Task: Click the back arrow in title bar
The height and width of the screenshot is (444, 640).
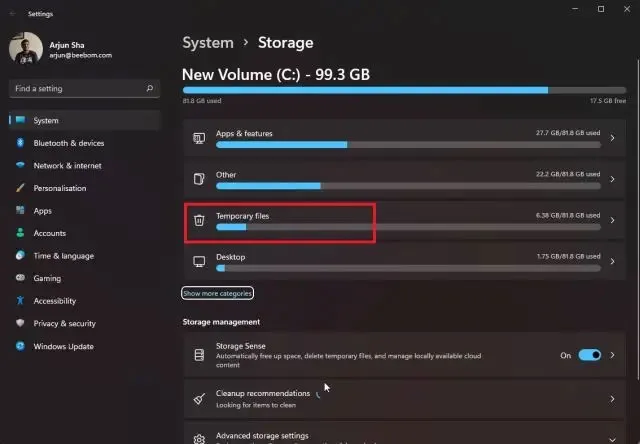Action: pyautogui.click(x=12, y=13)
